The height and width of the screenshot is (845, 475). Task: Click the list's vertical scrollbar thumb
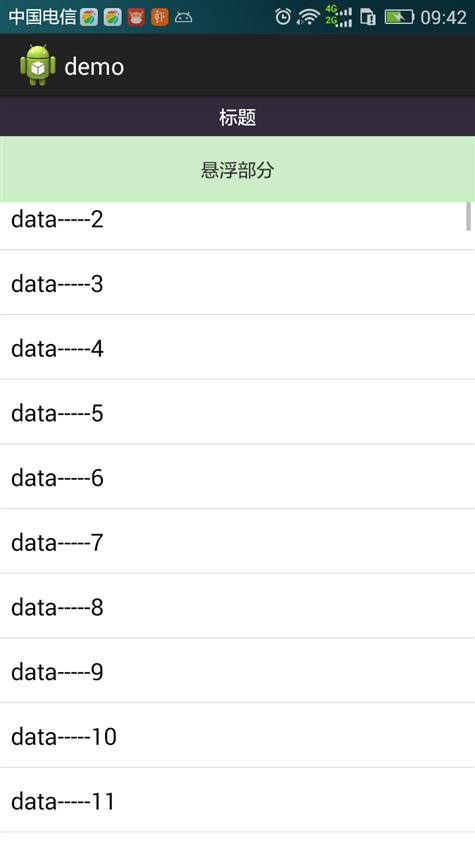click(468, 216)
